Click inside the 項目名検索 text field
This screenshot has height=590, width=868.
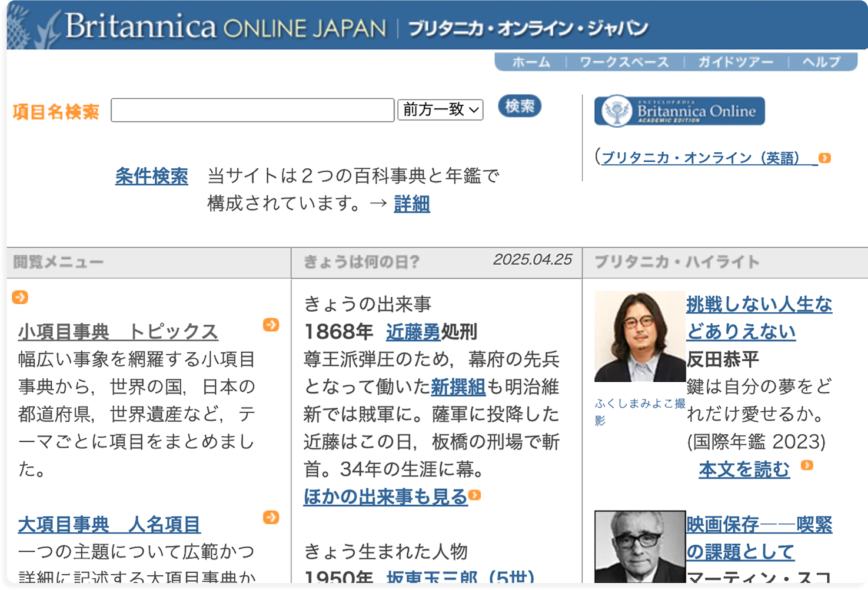click(x=252, y=111)
